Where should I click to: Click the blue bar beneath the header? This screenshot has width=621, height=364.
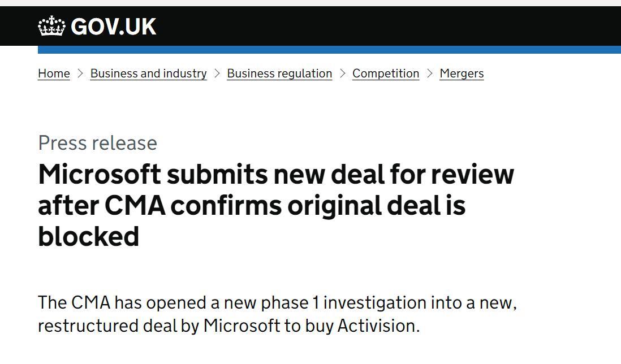pos(330,50)
